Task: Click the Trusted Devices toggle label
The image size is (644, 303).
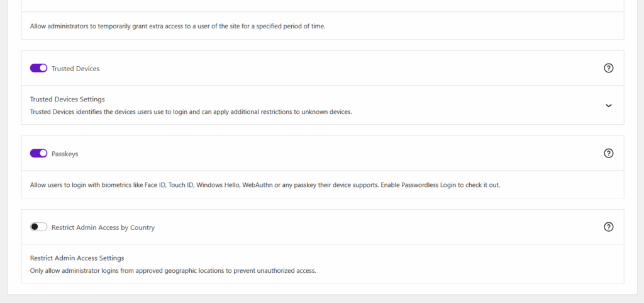Action: 75,69
